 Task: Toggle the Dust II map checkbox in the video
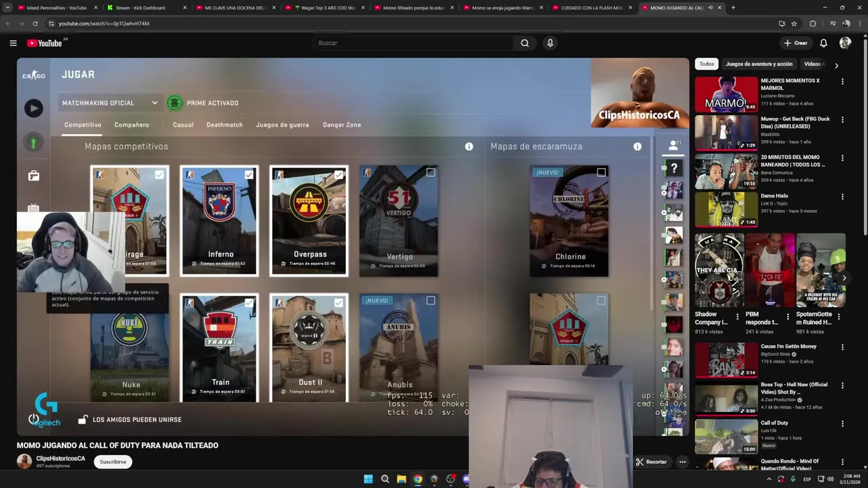[x=338, y=302]
